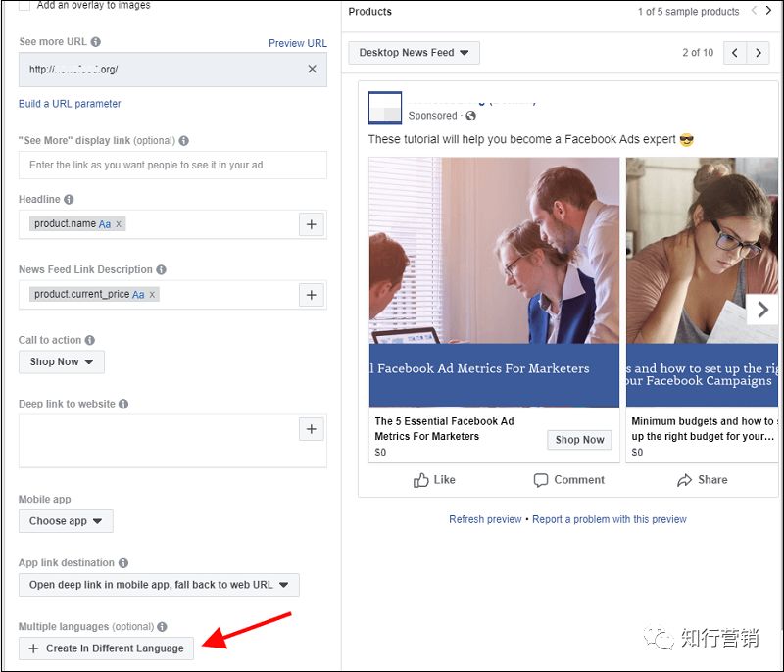
Task: Go to previous ad preview placement
Action: pos(735,53)
